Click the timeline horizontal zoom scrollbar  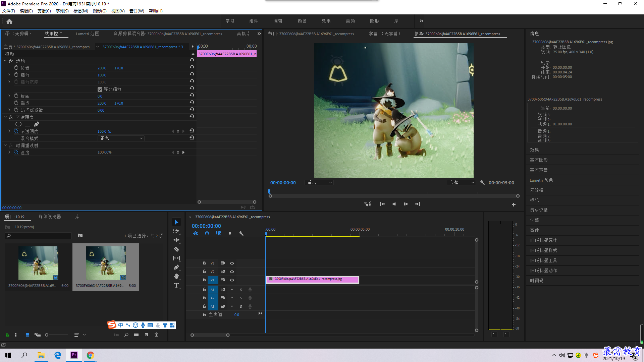click(210, 335)
